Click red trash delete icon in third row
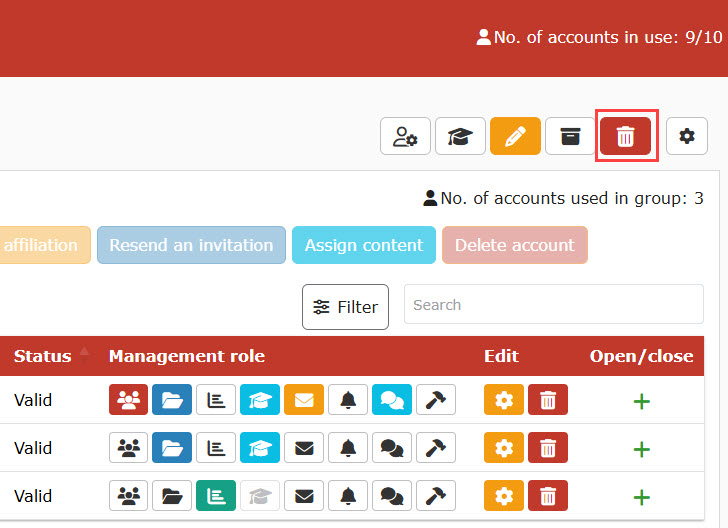The image size is (728, 528). point(548,494)
